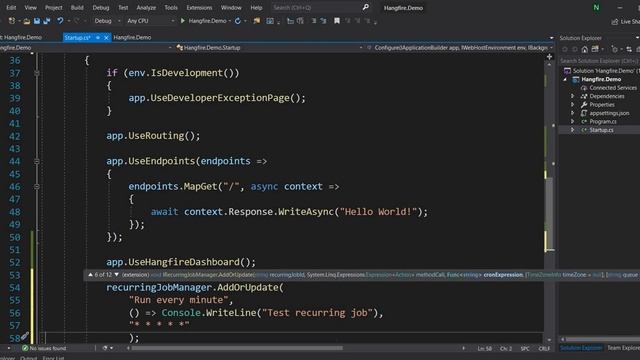Expand the Program.cs node
The height and width of the screenshot is (360, 640).
click(572, 121)
